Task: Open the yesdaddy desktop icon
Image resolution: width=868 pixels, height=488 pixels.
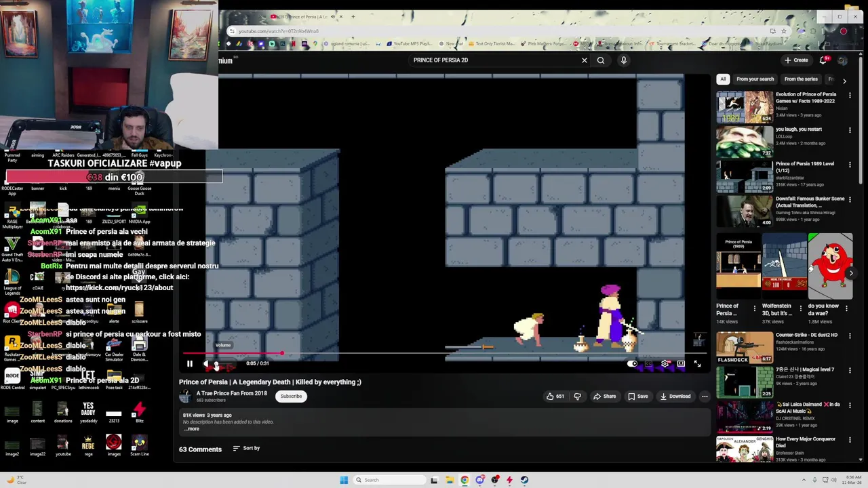Action: point(88,412)
